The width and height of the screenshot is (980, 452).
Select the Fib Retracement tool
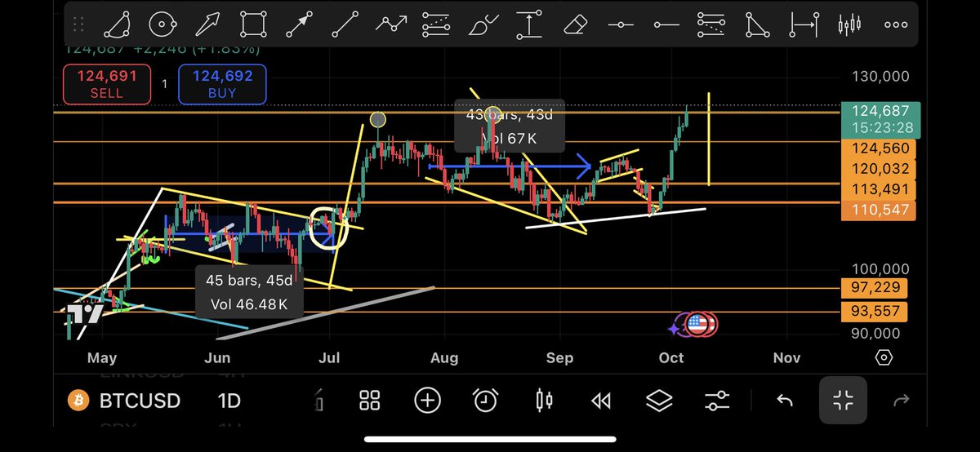tap(438, 24)
